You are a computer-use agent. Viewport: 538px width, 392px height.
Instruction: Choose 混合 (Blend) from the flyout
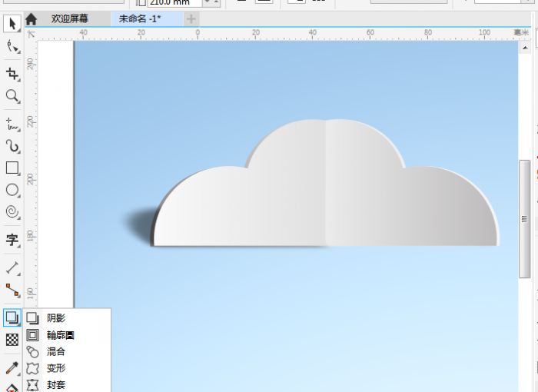[55, 351]
